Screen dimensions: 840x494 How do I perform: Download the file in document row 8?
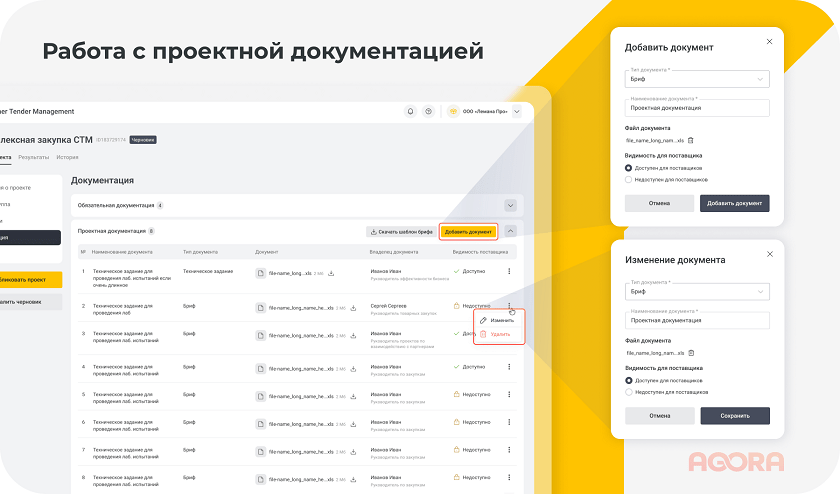[353, 480]
